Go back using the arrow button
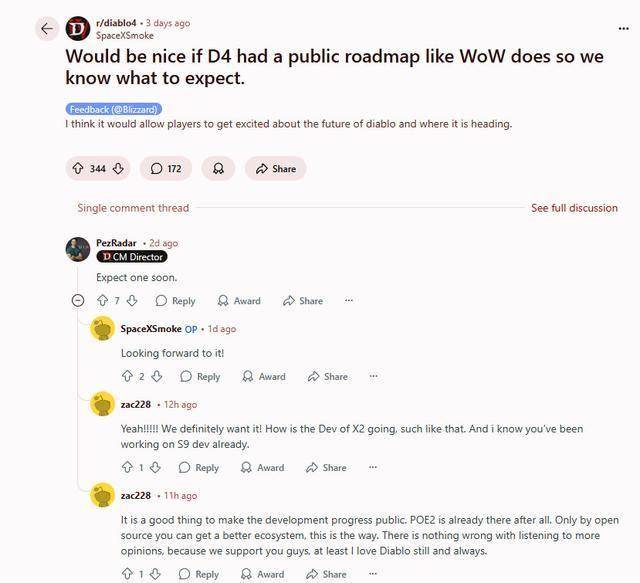Viewport: 640px width, 583px height. pyautogui.click(x=47, y=29)
